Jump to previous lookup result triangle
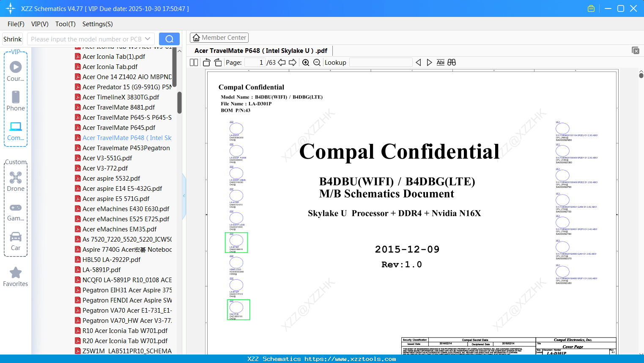644x363 pixels. (418, 63)
